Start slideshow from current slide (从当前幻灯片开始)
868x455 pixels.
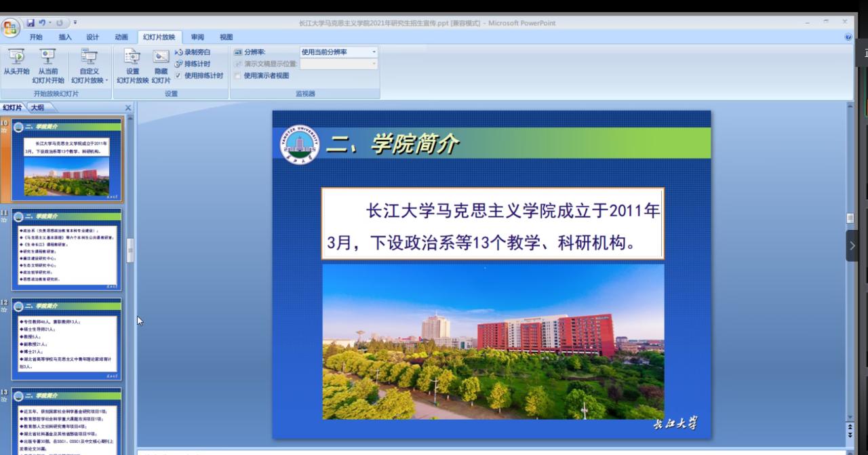tap(48, 63)
